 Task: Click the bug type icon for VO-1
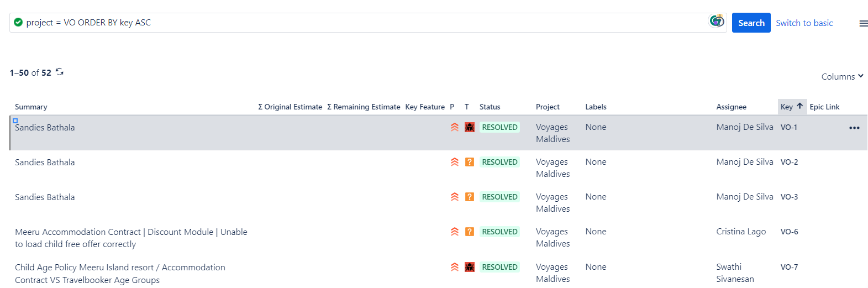click(x=470, y=127)
